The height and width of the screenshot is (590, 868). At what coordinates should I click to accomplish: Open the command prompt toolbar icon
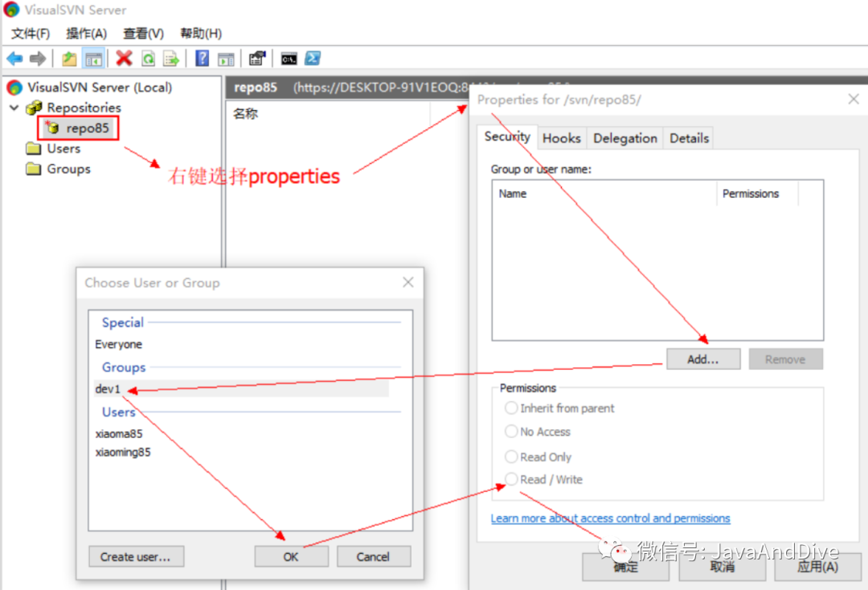click(289, 58)
